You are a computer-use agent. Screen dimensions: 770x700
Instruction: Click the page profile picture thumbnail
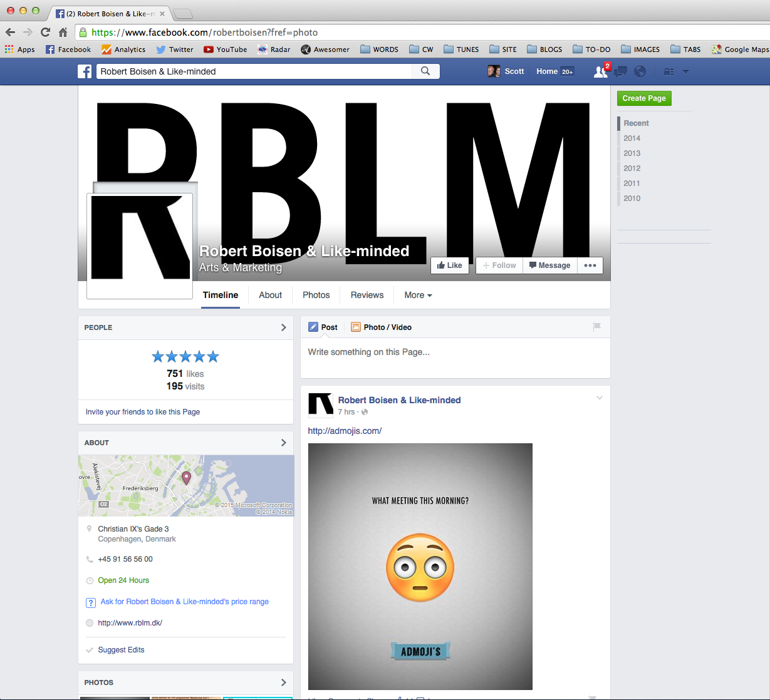pyautogui.click(x=140, y=245)
